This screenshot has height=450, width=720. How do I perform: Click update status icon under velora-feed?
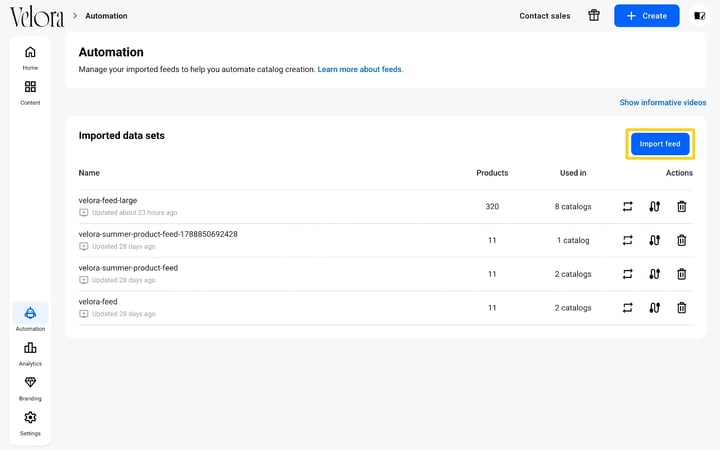click(x=84, y=314)
